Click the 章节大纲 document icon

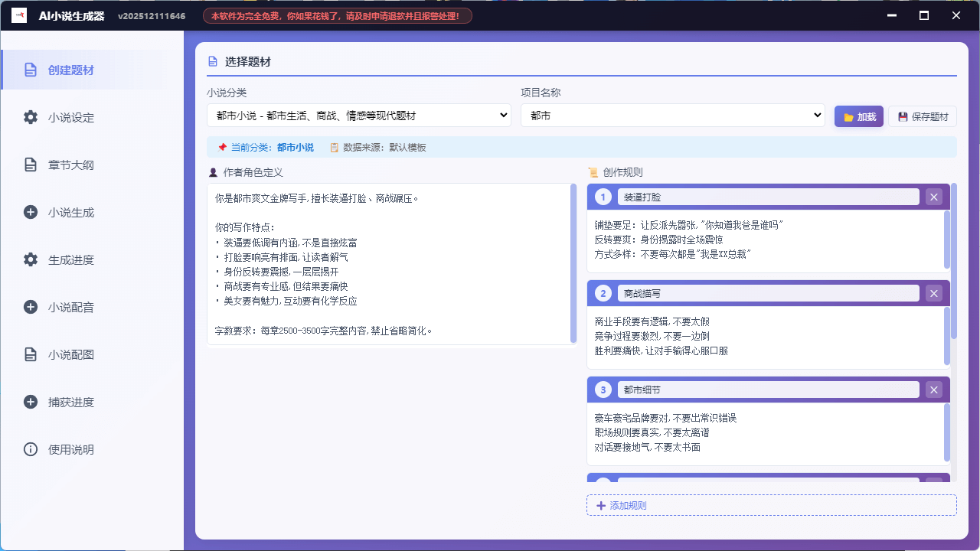30,165
